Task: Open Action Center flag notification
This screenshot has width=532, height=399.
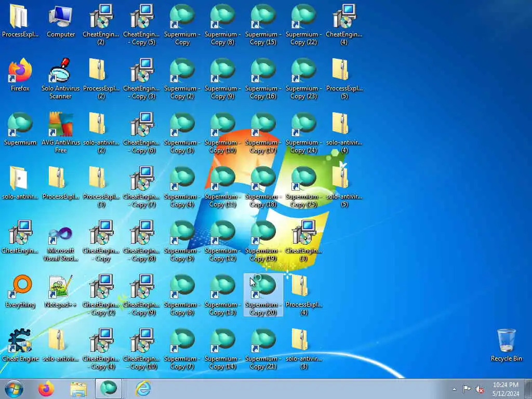Action: click(x=467, y=389)
